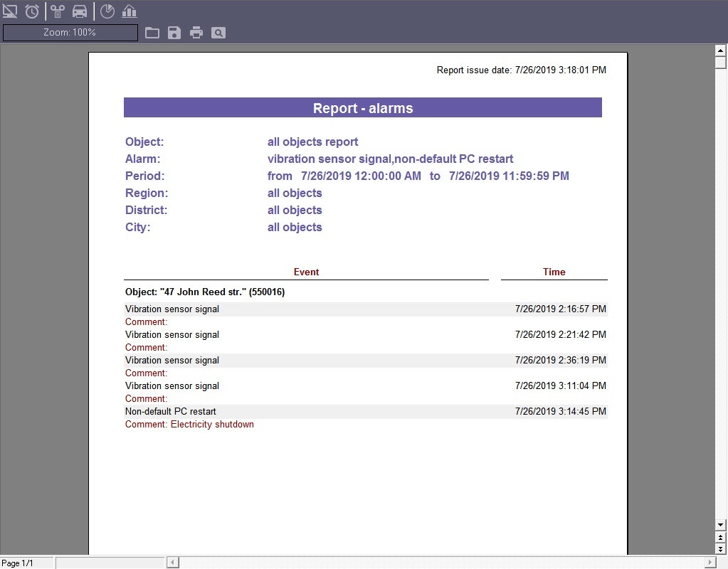This screenshot has height=569, width=728.
Task: Click the magnifier search icon
Action: pos(218,33)
